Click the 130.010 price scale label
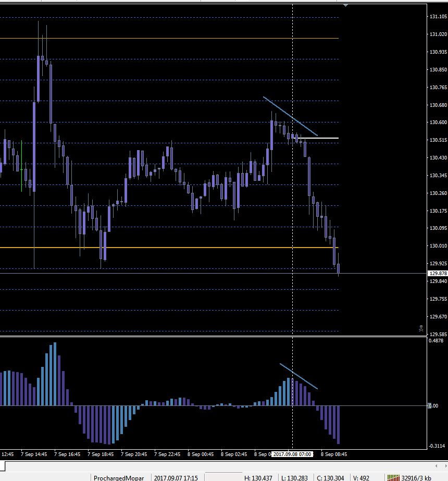Image resolution: width=448 pixels, height=481 pixels. (x=438, y=246)
